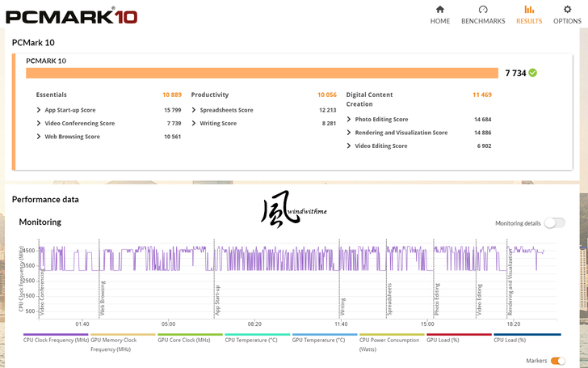Open Options gear icon
This screenshot has height=368, width=588.
click(x=567, y=10)
